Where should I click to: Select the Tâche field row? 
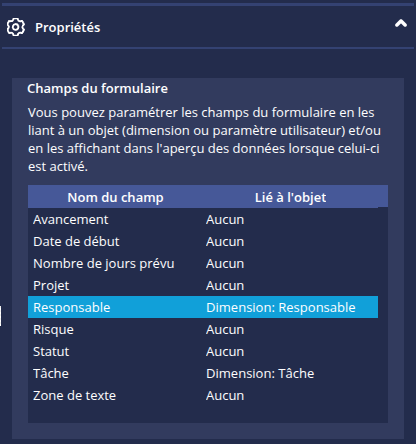(203, 373)
